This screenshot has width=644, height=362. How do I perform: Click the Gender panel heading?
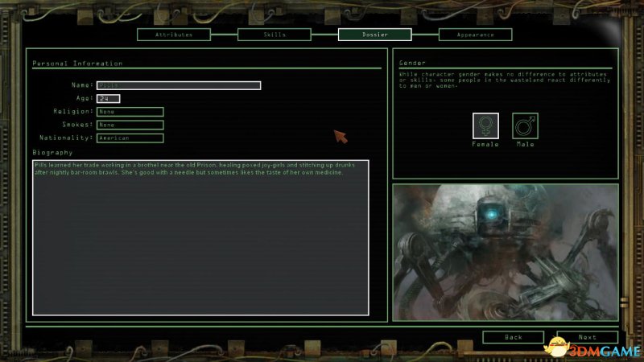coord(412,63)
